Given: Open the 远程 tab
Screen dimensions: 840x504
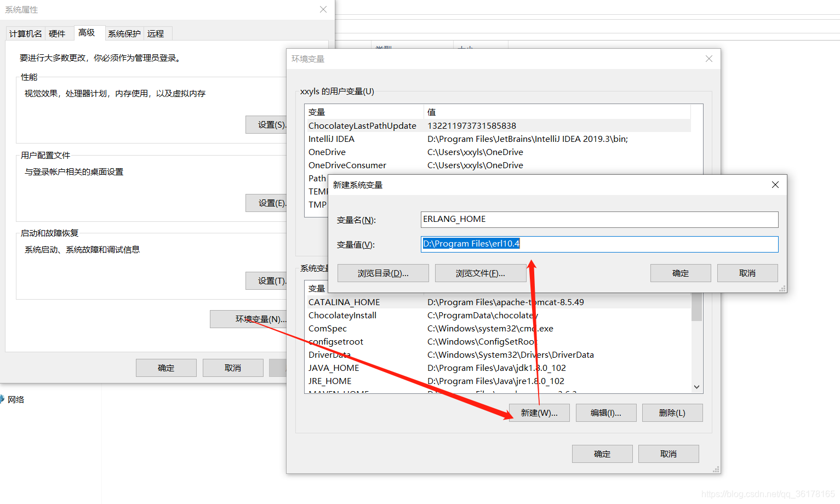Looking at the screenshot, I should (x=156, y=33).
